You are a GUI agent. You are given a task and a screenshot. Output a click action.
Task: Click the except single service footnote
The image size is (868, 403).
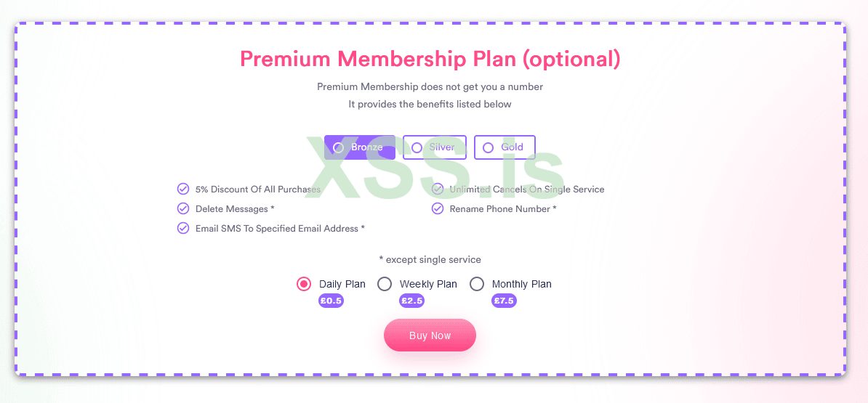(430, 259)
